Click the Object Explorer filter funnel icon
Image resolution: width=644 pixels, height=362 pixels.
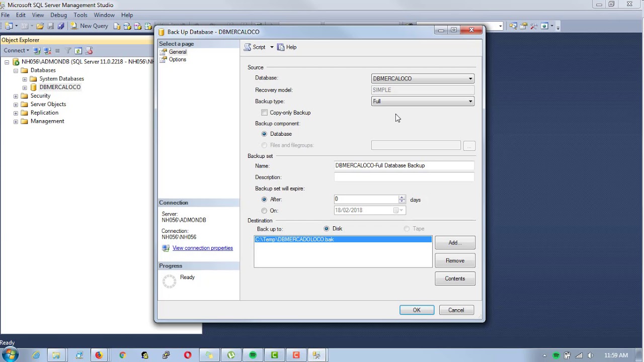(x=68, y=50)
